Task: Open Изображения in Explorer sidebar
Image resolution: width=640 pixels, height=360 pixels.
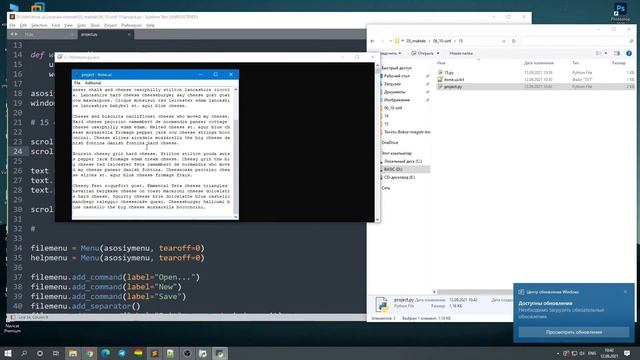Action: pyautogui.click(x=396, y=100)
